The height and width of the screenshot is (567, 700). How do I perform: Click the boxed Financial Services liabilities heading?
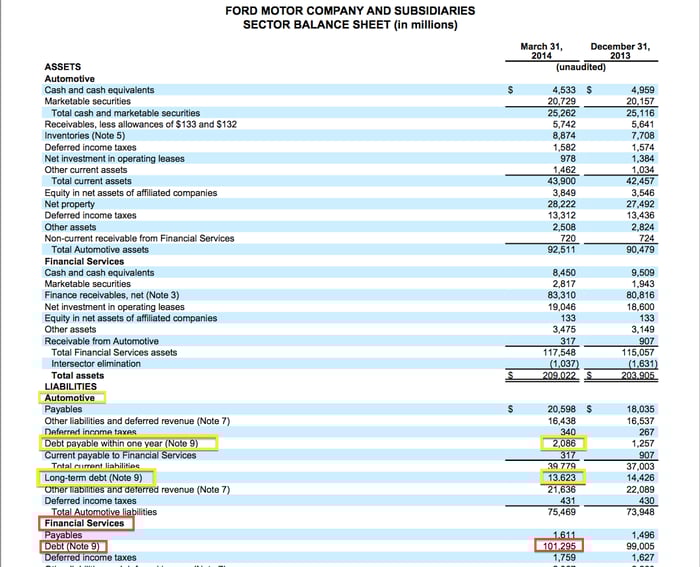tap(84, 523)
